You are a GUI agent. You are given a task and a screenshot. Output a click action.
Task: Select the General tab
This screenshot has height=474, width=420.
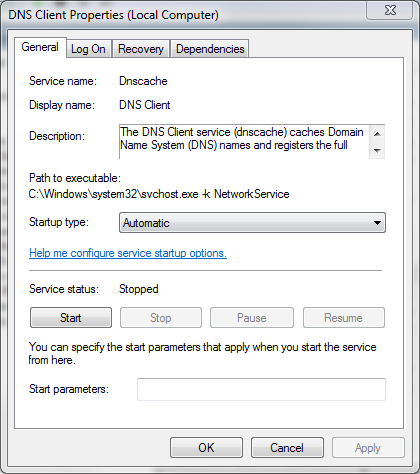[40, 47]
